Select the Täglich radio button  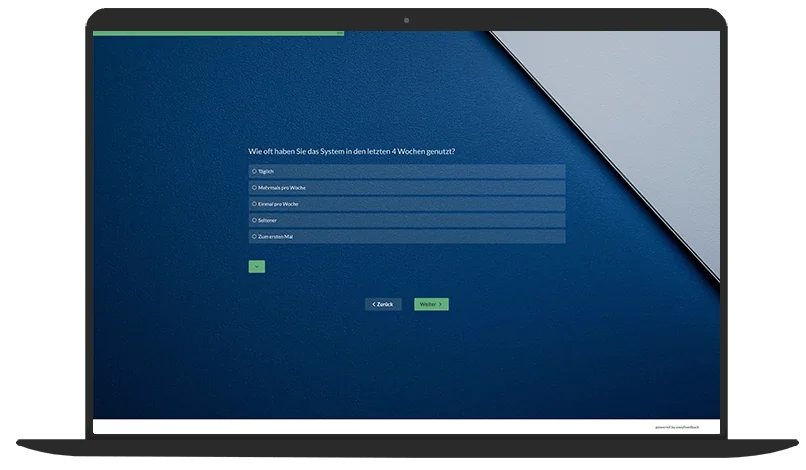pos(254,171)
